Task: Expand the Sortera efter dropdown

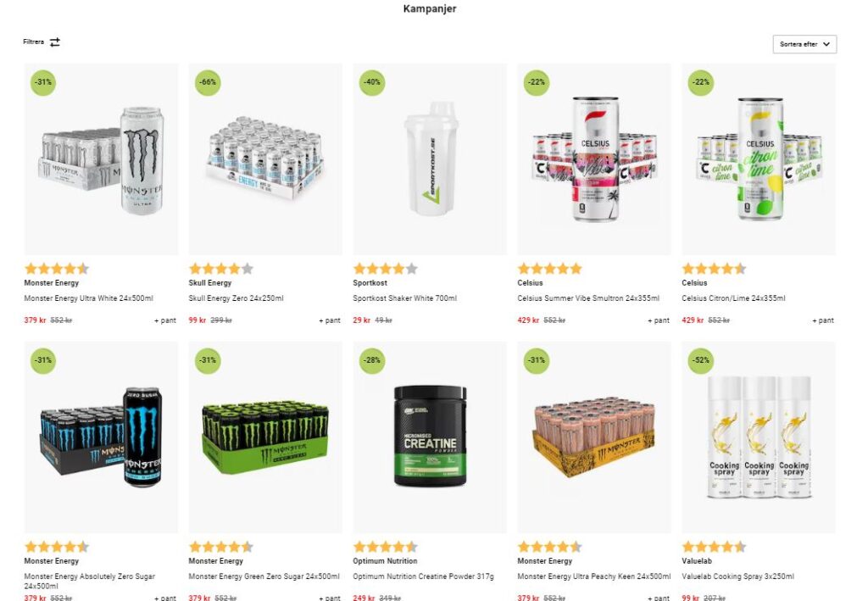Action: (x=804, y=44)
